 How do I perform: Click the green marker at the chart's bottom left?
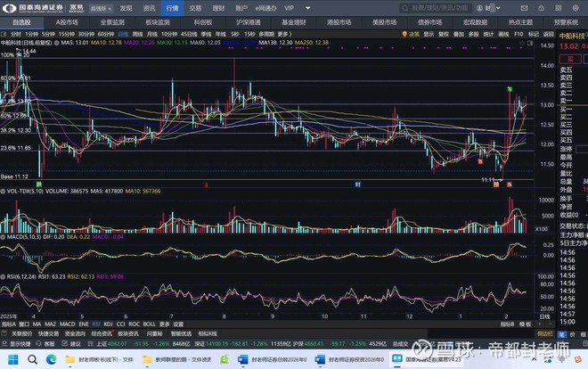(38, 184)
